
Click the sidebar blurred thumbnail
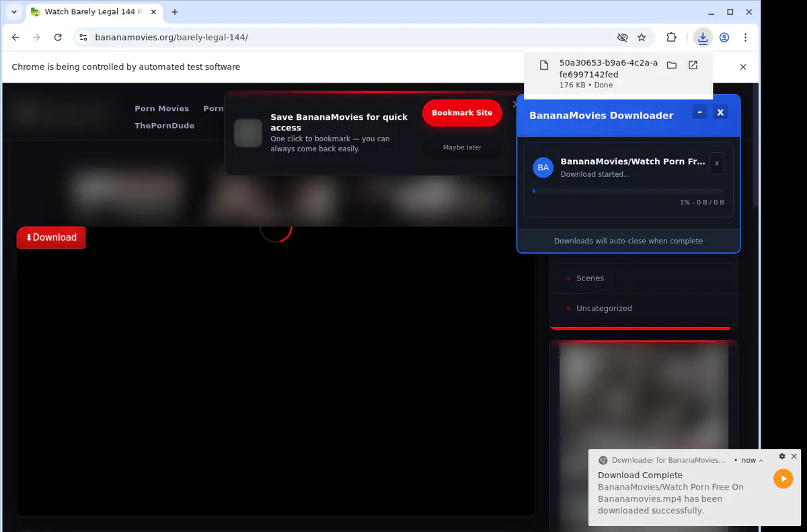[x=644, y=437]
